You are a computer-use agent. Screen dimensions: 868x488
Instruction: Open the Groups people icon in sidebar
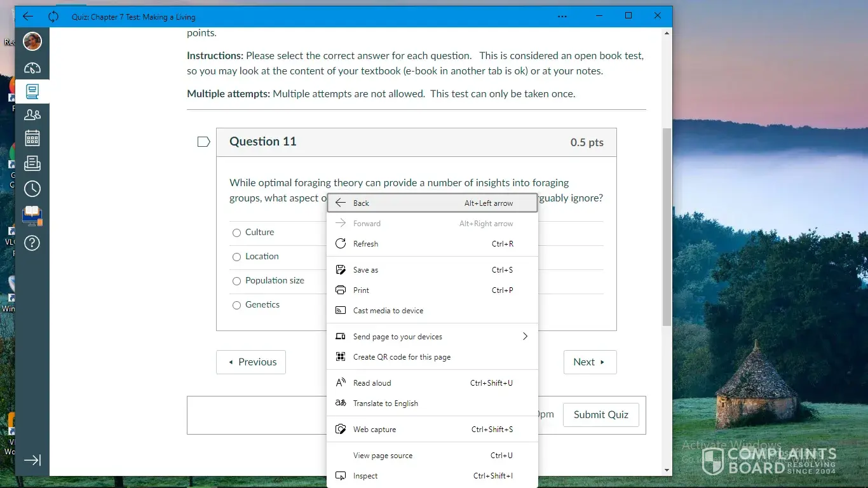tap(32, 114)
